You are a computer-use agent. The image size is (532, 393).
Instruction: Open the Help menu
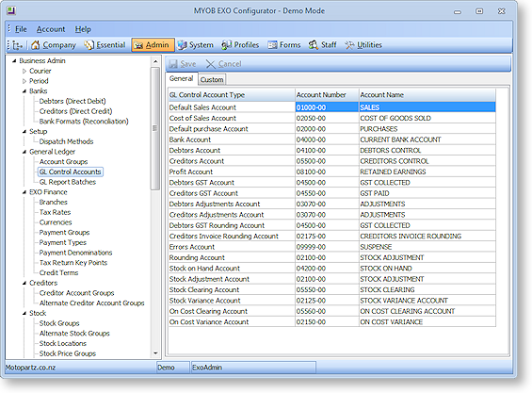pos(83,29)
